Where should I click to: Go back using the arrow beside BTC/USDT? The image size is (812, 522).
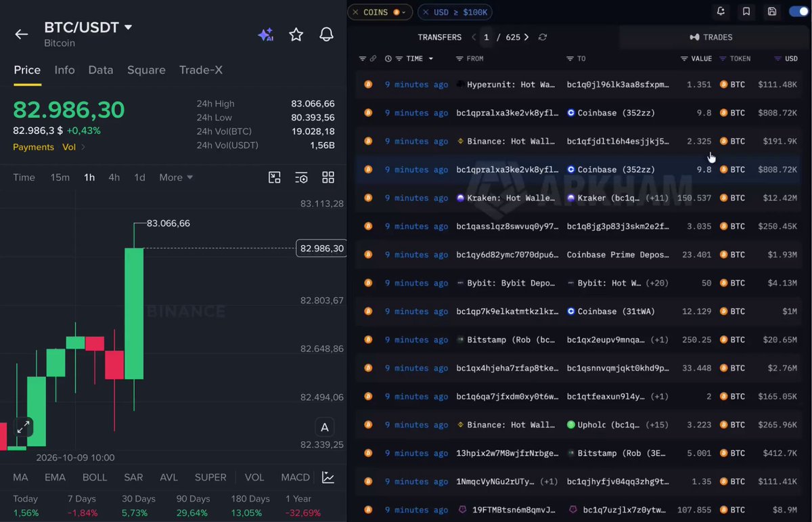(x=22, y=35)
